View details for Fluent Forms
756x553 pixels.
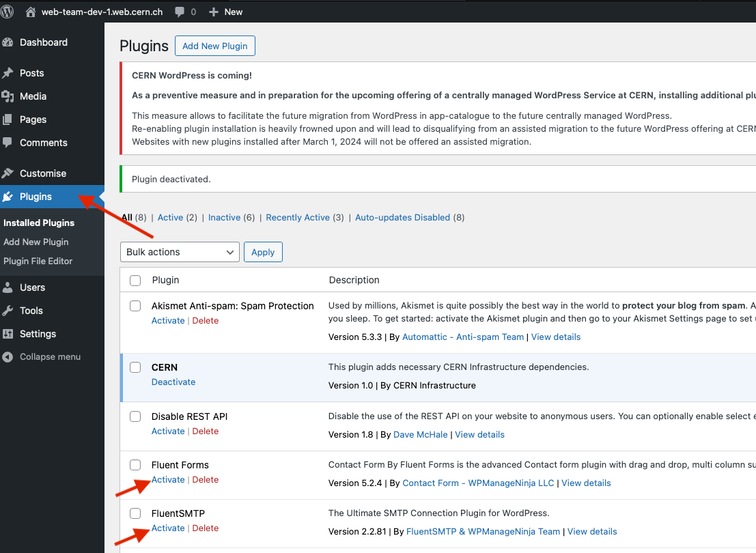586,483
